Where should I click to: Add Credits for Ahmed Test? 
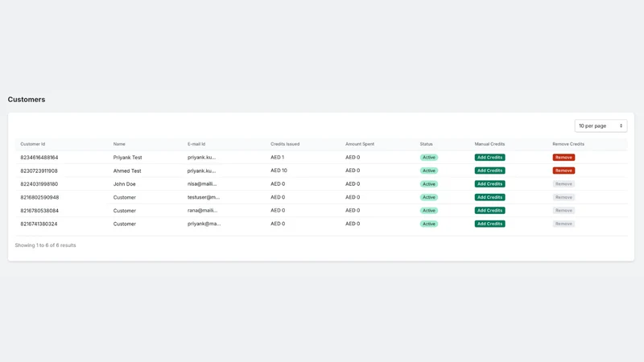point(489,171)
